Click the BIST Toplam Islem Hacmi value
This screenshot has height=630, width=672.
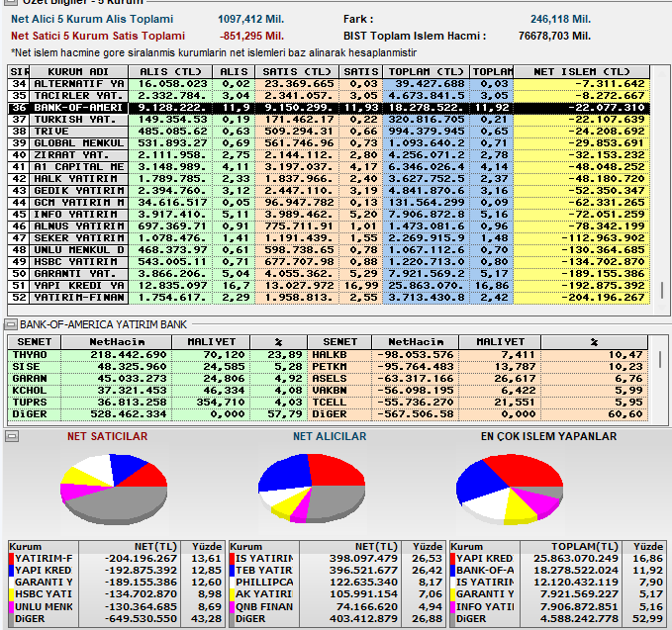(554, 36)
